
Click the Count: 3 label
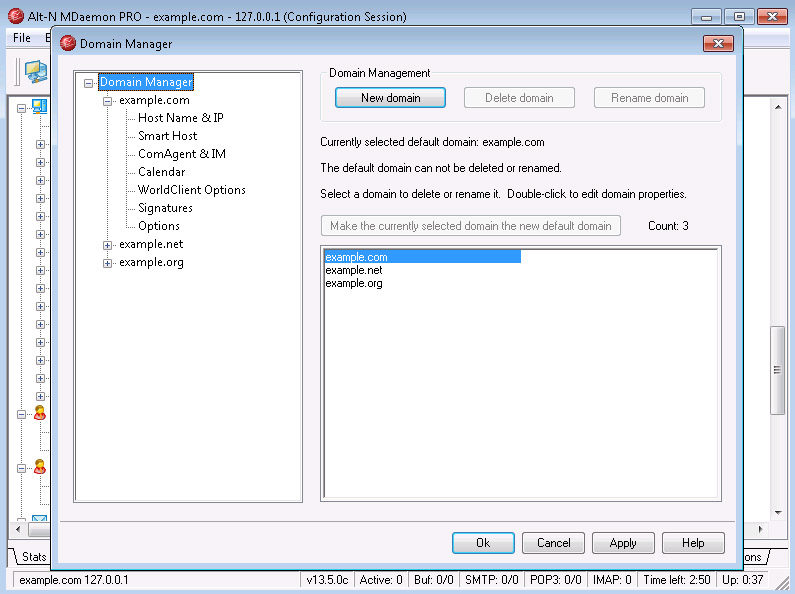coord(668,226)
